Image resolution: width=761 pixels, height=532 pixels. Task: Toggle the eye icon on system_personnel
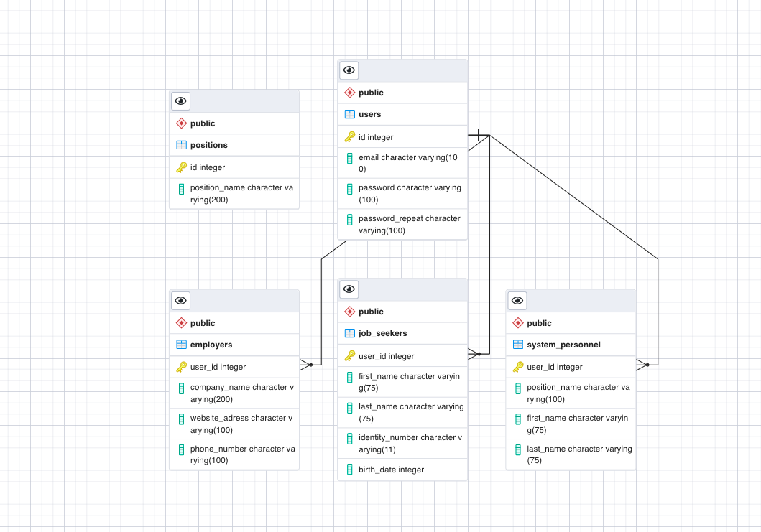point(517,300)
